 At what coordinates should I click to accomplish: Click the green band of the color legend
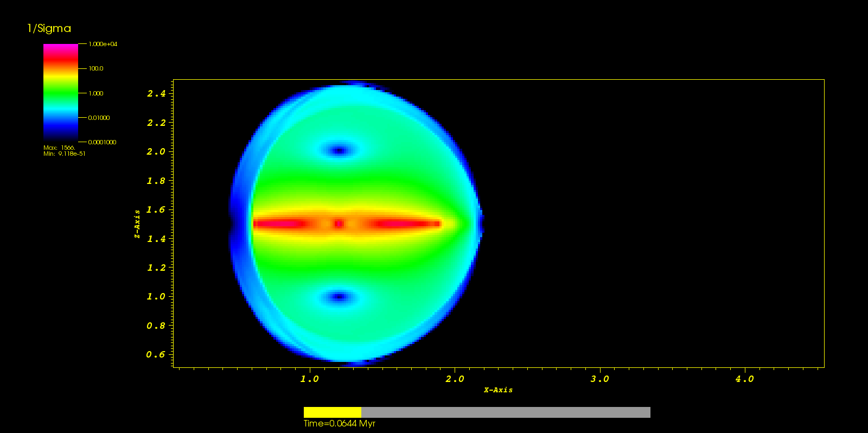(60, 94)
